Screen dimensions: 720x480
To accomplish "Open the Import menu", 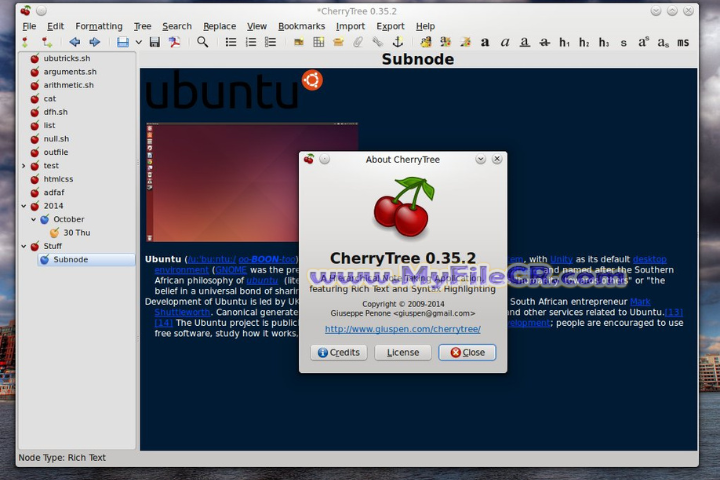I will pos(350,27).
